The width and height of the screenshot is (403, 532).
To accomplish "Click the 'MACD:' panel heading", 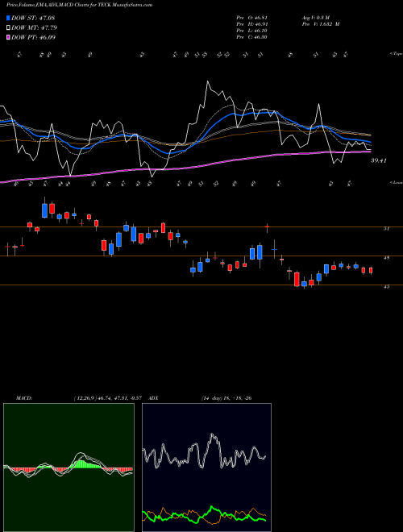I will click(24, 398).
